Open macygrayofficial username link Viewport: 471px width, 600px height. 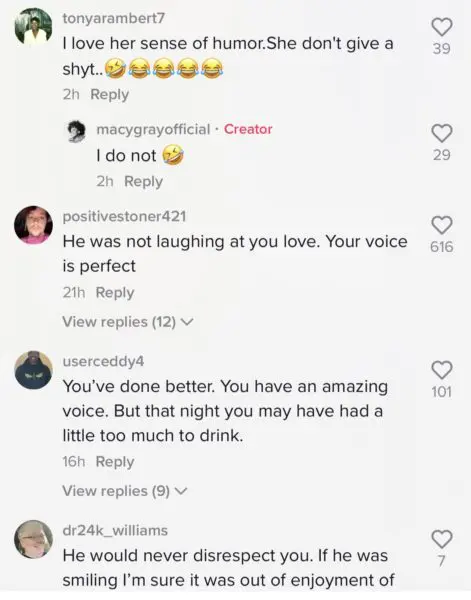153,129
